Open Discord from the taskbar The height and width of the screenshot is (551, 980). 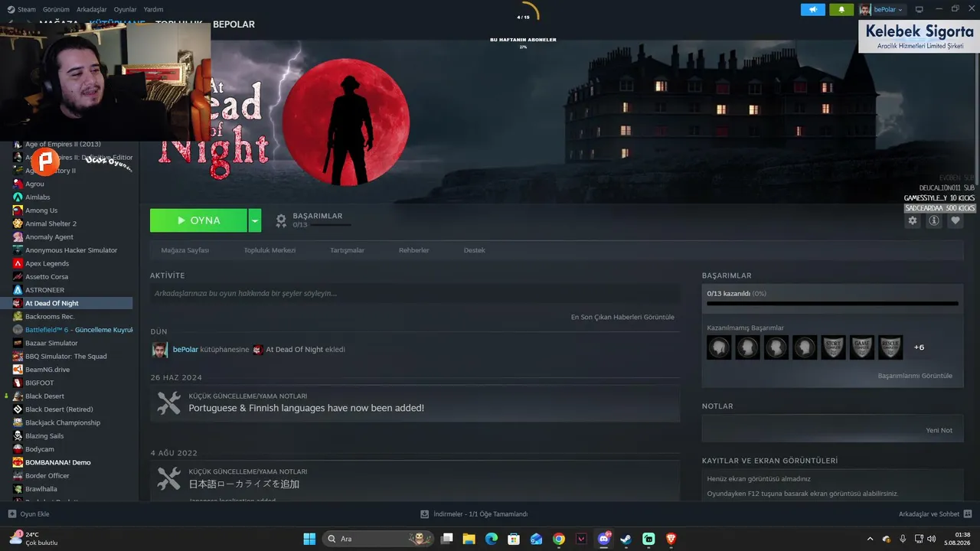[604, 539]
